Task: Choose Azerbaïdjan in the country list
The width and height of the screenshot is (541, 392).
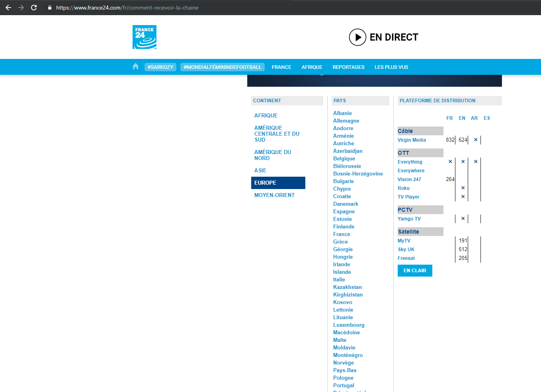Action: pos(348,151)
